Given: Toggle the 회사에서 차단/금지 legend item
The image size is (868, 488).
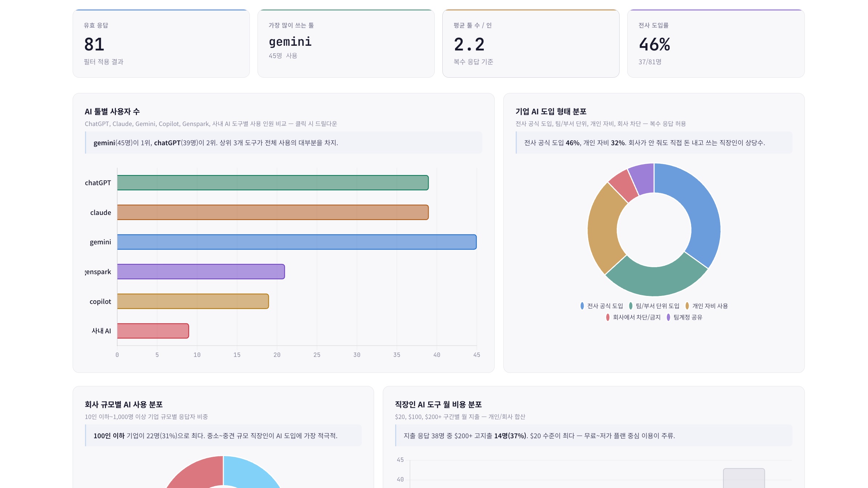Looking at the screenshot, I should (x=633, y=317).
